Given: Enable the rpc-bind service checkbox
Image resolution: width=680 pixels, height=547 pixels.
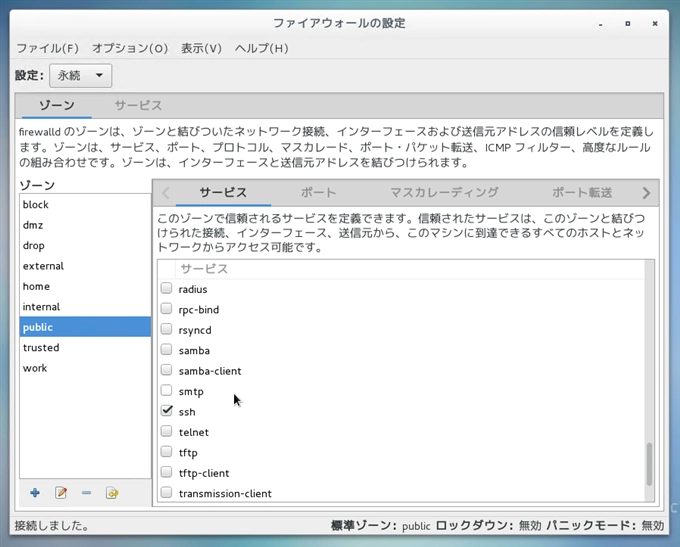Looking at the screenshot, I should click(167, 308).
